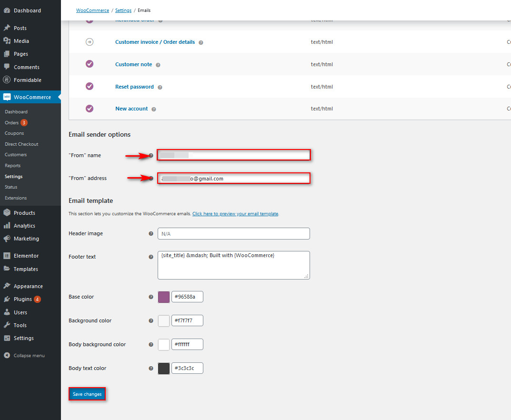Click help icon beside Customer invoice / Order details
511x420 pixels.
pyautogui.click(x=201, y=42)
